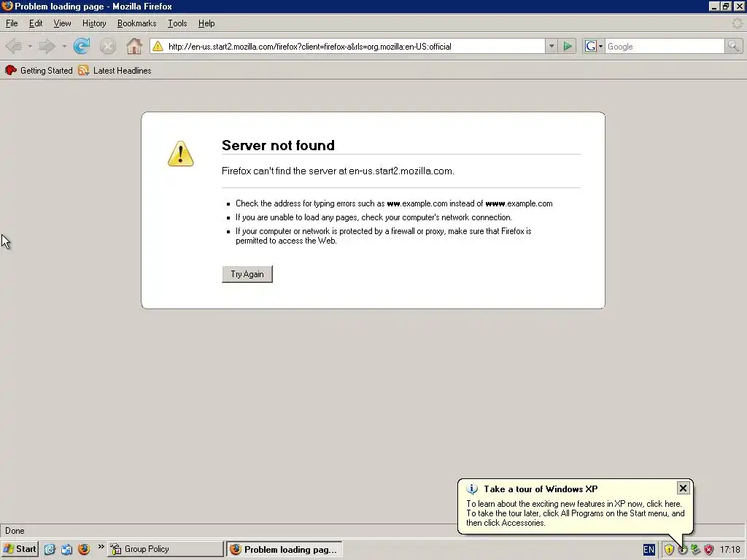Click the EN language bar indicator

coord(649,550)
